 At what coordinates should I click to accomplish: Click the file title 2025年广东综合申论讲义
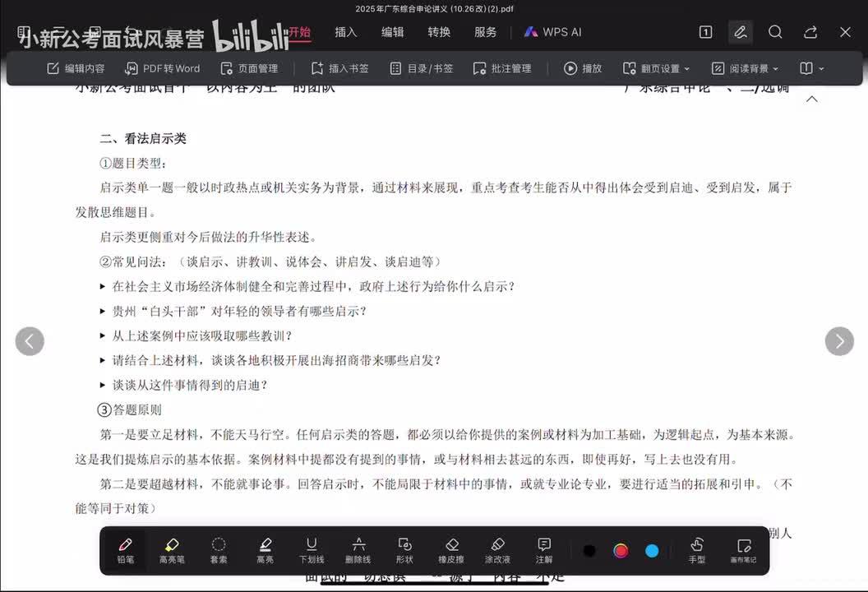click(435, 9)
